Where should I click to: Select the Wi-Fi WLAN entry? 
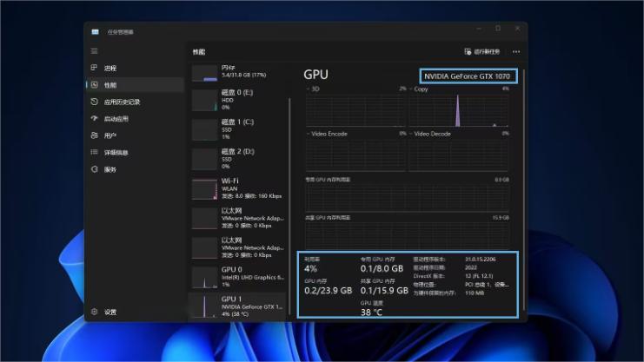click(x=237, y=188)
